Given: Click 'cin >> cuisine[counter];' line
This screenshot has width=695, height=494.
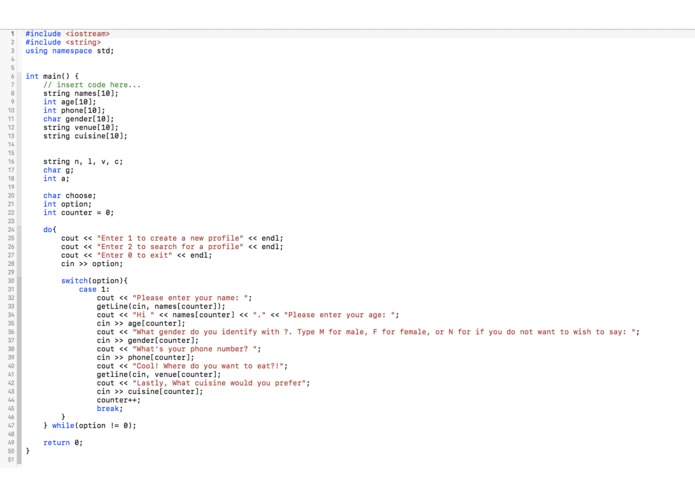Looking at the screenshot, I should [150, 391].
